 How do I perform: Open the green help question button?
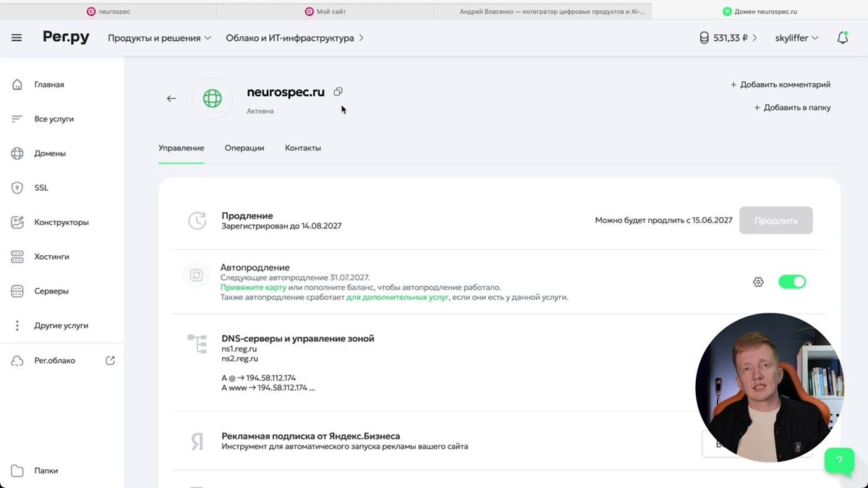point(839,460)
